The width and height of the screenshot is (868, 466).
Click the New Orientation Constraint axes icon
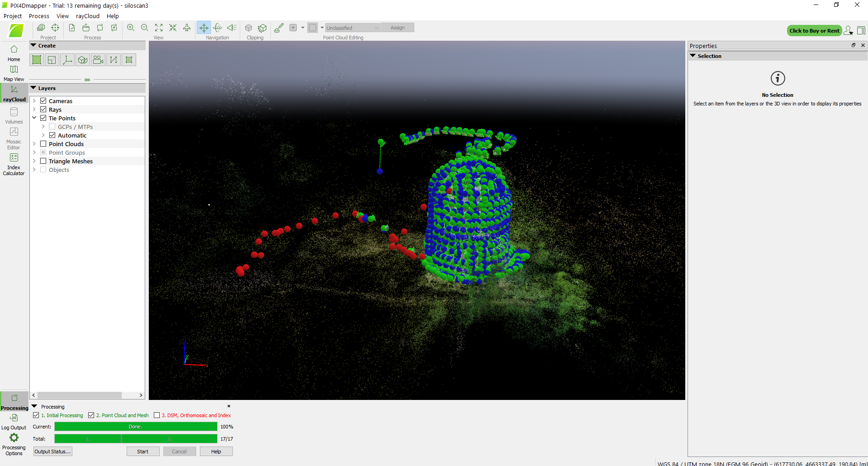pos(67,60)
